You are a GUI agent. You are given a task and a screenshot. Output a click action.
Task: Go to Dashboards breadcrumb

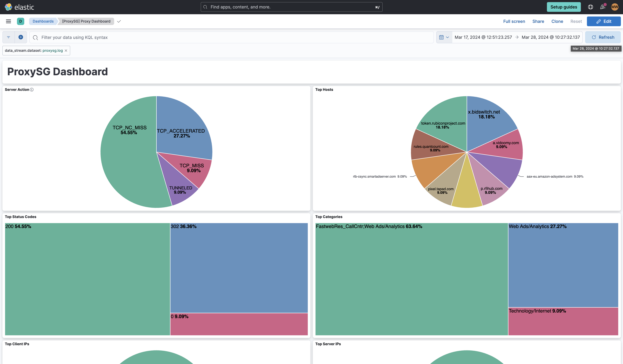click(43, 21)
